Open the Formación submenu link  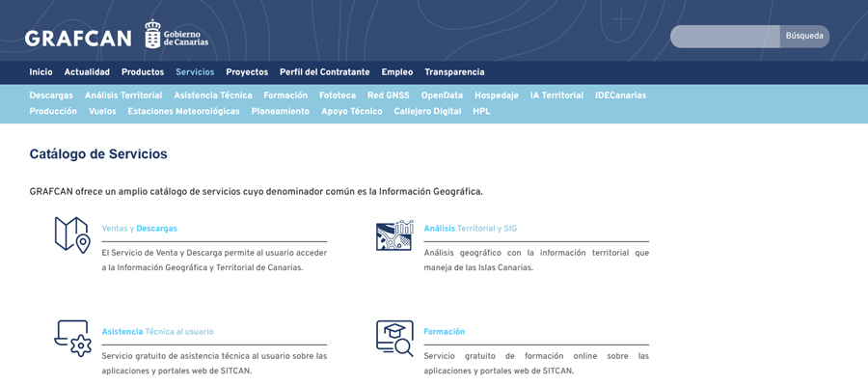285,96
